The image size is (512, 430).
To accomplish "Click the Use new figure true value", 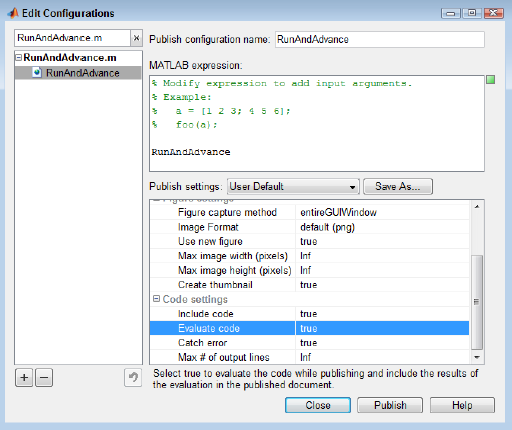I will click(x=309, y=241).
